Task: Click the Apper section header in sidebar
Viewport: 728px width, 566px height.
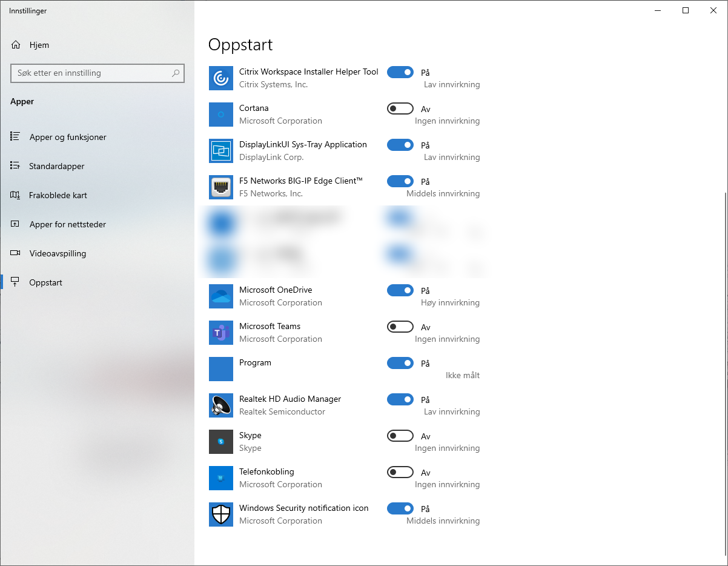Action: (22, 102)
